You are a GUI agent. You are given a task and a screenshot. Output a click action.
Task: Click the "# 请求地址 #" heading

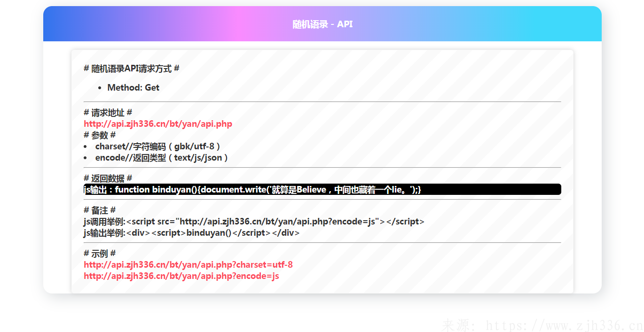point(108,113)
